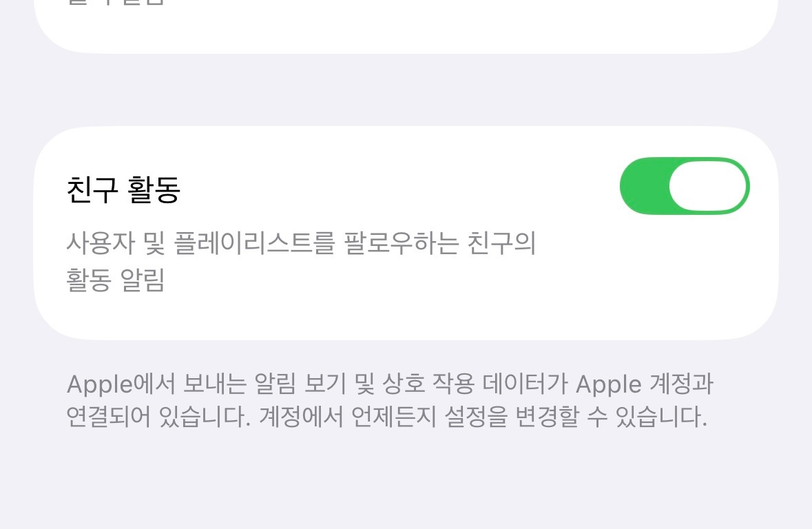The height and width of the screenshot is (529, 812).
Task: Click the gray gap between the two cards
Action: pyautogui.click(x=406, y=90)
